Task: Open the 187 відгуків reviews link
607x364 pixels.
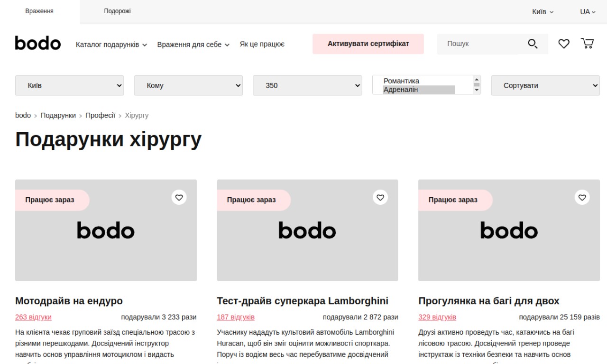Action: point(236,317)
